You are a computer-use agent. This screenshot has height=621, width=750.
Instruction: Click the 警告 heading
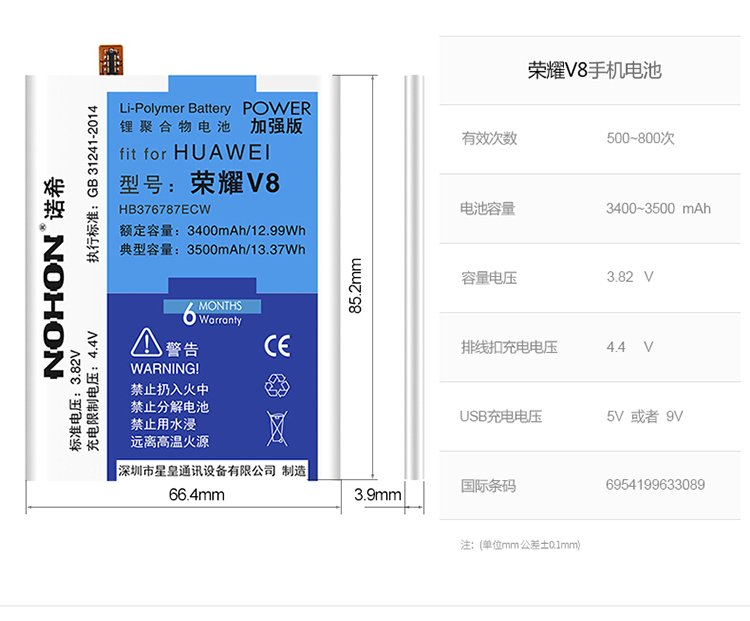coord(182,349)
